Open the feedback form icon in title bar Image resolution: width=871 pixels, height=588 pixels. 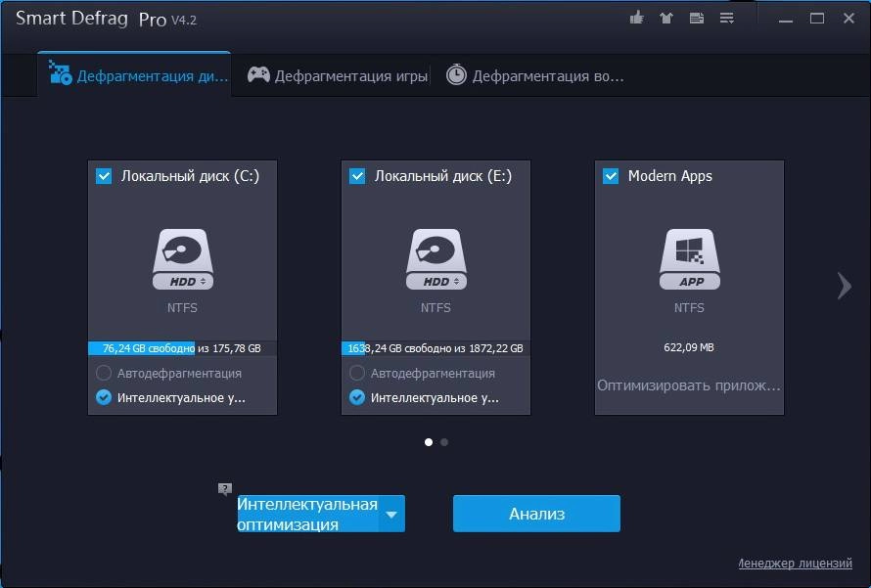click(x=697, y=19)
